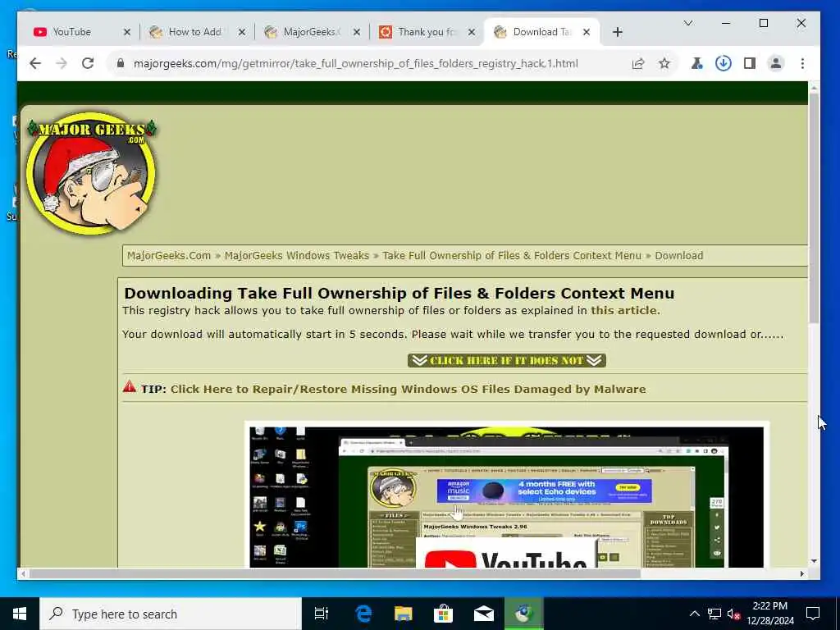Open the profile avatar icon
This screenshot has height=630, width=840.
pos(776,64)
